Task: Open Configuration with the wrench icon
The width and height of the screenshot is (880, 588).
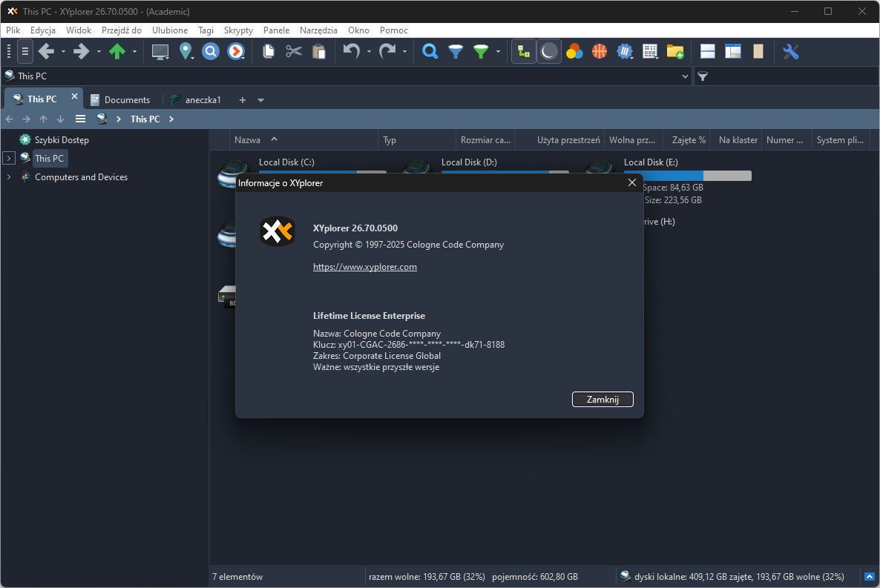Action: point(791,52)
